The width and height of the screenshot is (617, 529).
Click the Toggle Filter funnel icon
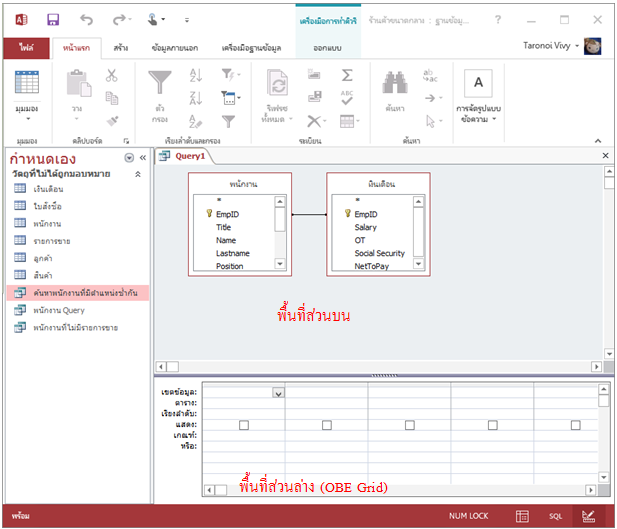(x=228, y=121)
